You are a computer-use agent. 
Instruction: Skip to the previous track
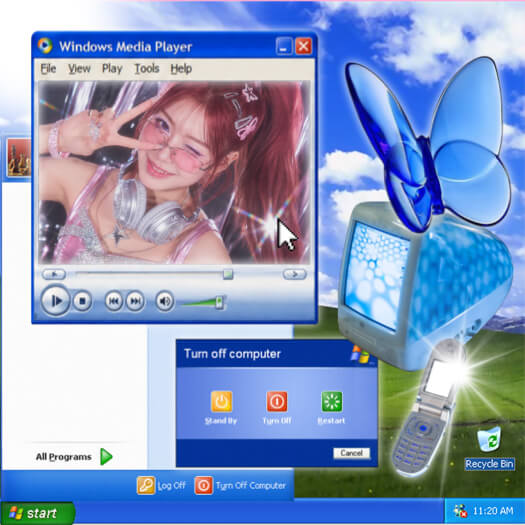(114, 301)
